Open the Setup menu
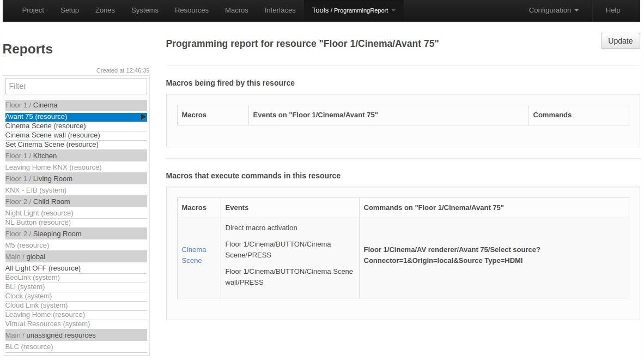 coord(69,10)
